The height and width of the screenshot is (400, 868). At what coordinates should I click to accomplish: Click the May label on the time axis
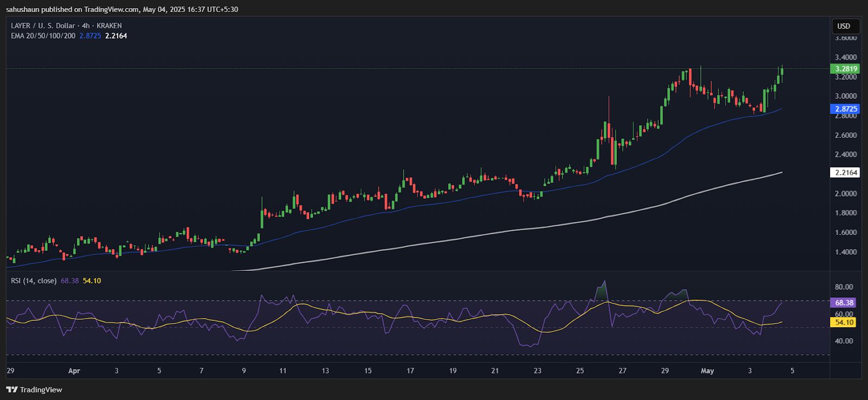coord(707,371)
